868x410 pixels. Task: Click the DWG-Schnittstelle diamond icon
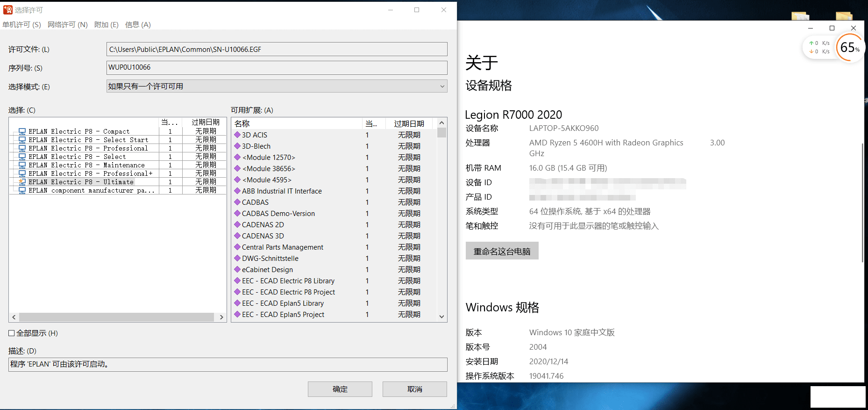point(237,258)
